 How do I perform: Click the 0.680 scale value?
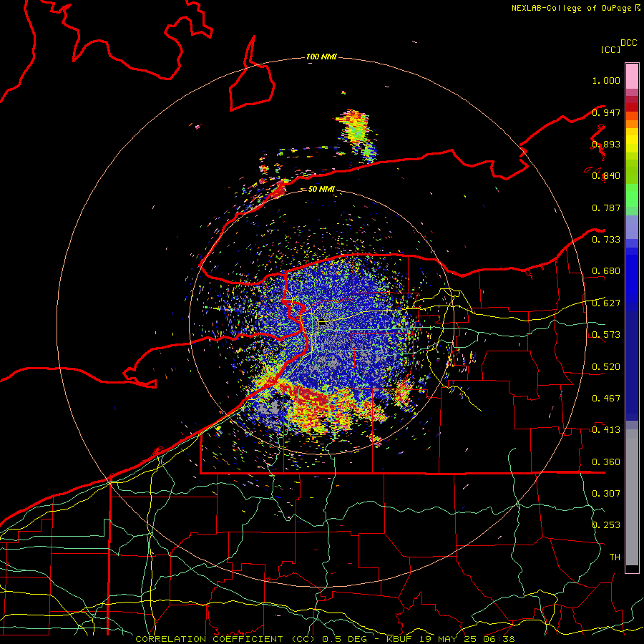[x=606, y=271]
